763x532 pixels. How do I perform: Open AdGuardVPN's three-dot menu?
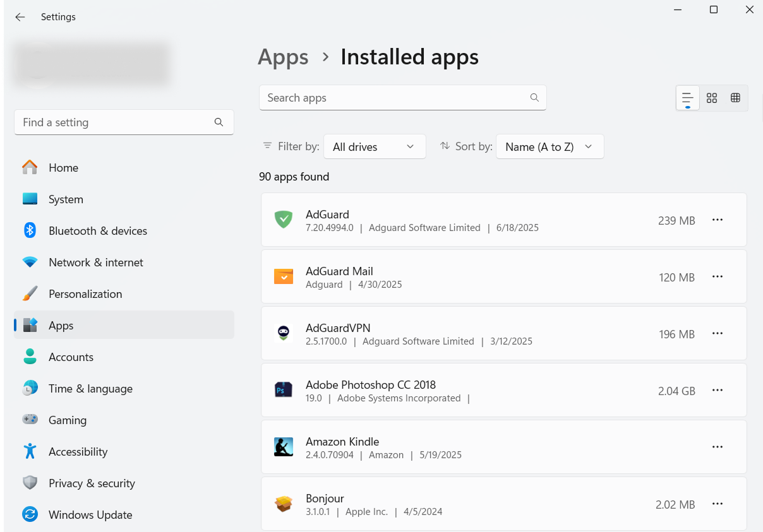717,334
